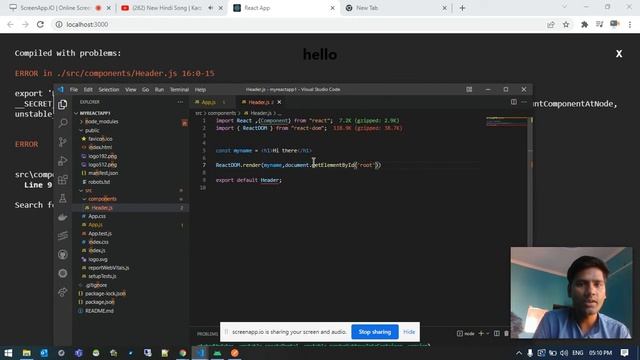Open the Terminal menu in VS Code
Image resolution: width=640 pixels, height=360 pixels.
(179, 89)
